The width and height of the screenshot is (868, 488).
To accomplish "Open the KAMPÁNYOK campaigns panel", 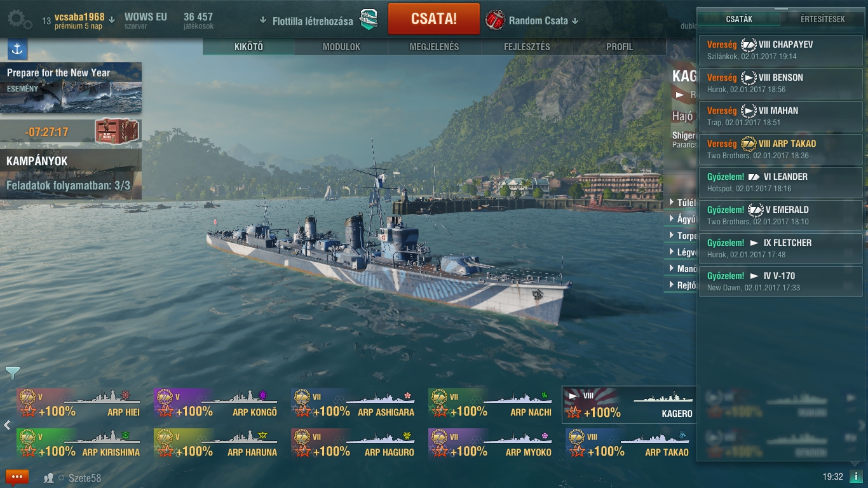I will click(71, 174).
